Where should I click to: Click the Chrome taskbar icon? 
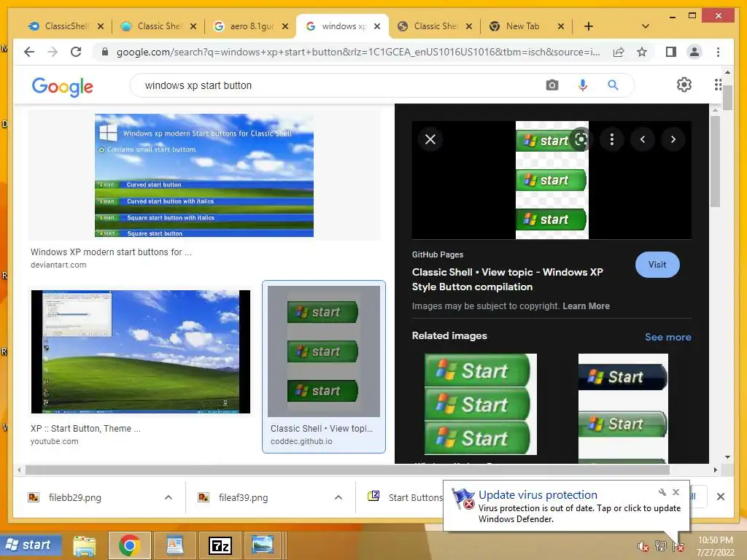click(130, 545)
